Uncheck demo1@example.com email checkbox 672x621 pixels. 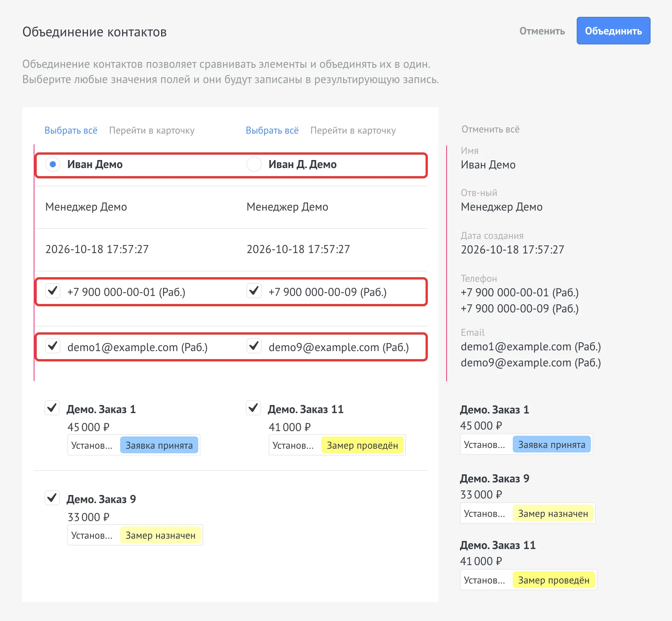click(x=52, y=346)
